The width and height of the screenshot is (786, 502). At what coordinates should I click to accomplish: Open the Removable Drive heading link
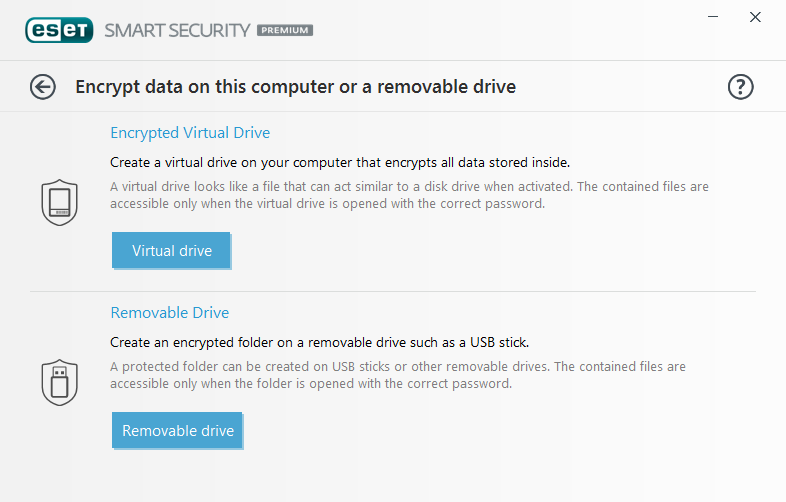169,313
